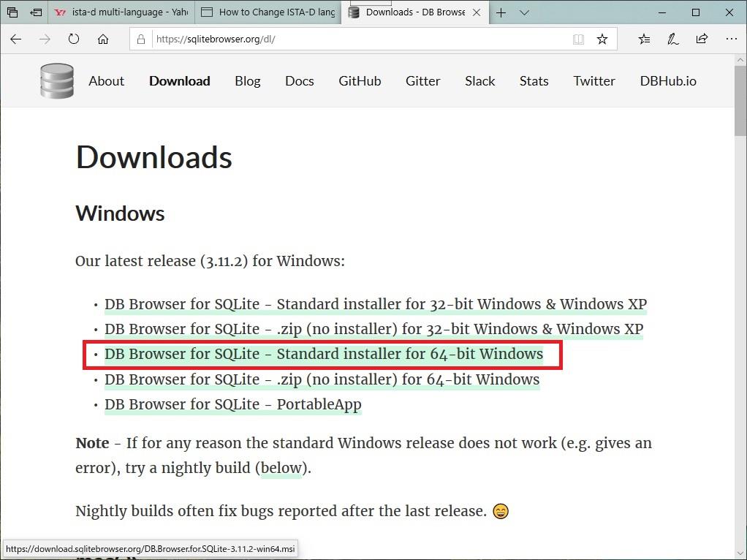Screen dimensions: 747x560
Task: Download standard installer for 32-bit Windows
Action: click(376, 304)
